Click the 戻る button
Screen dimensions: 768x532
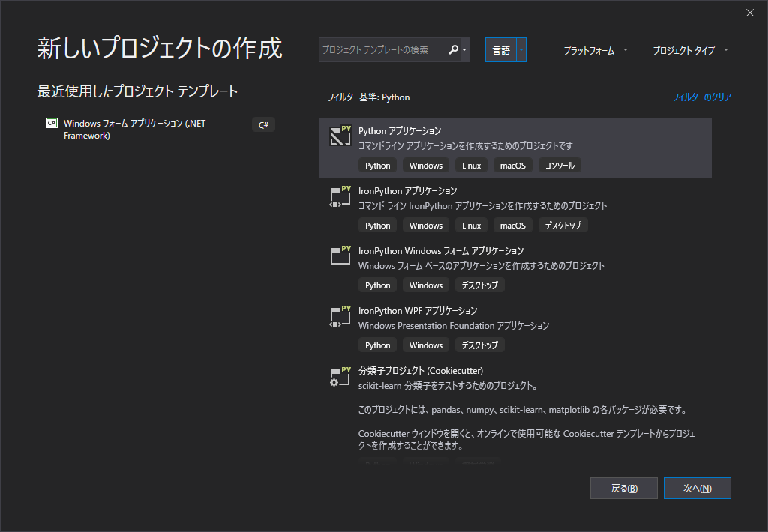coord(623,488)
